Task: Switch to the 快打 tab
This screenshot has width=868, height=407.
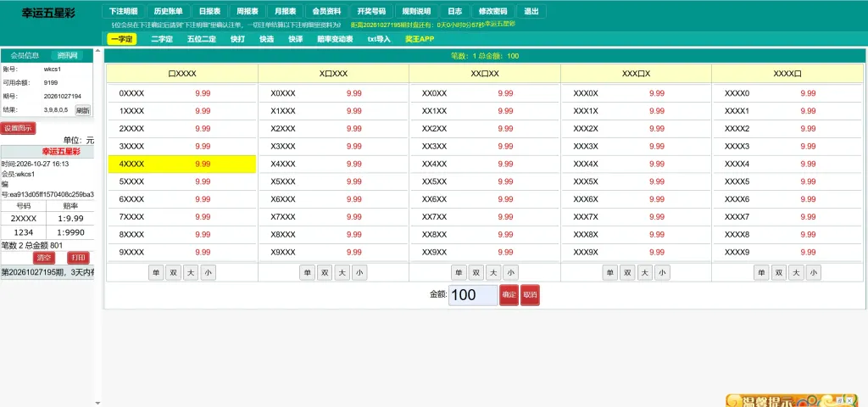Action: coord(237,39)
